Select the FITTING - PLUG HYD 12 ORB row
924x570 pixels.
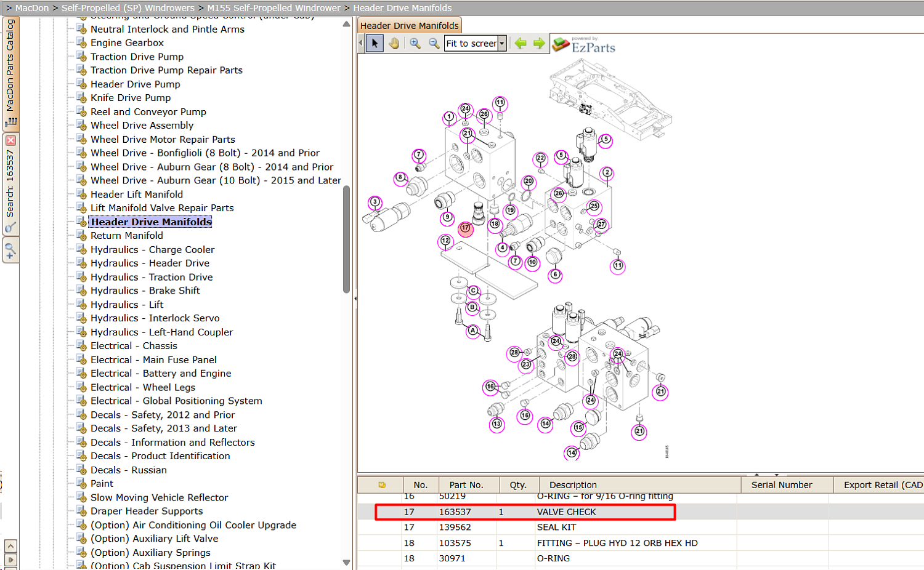[x=641, y=543]
